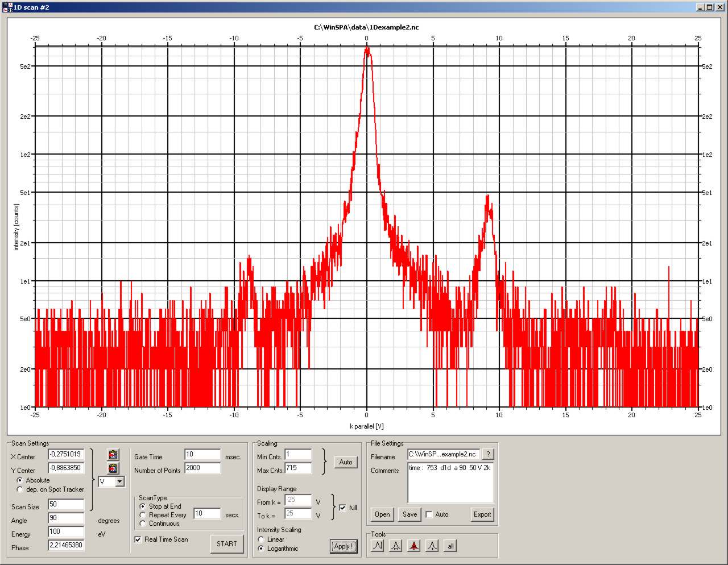728x565 pixels.
Task: Click the fourth peak tool icon
Action: pyautogui.click(x=432, y=546)
